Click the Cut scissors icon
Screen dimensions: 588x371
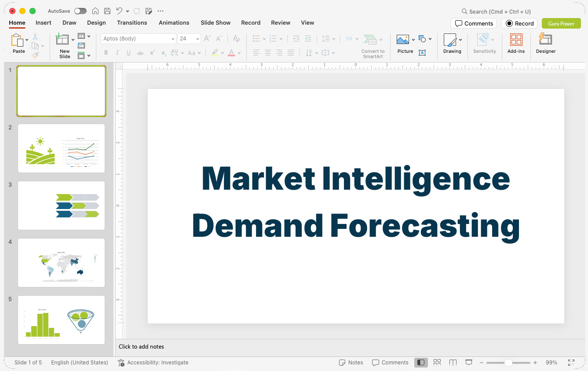[35, 37]
